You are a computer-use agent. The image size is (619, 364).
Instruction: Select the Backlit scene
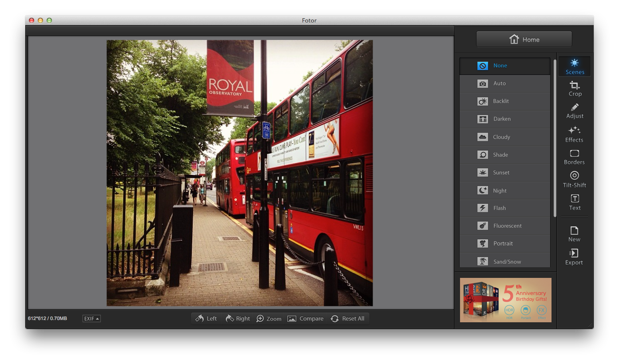coord(504,101)
